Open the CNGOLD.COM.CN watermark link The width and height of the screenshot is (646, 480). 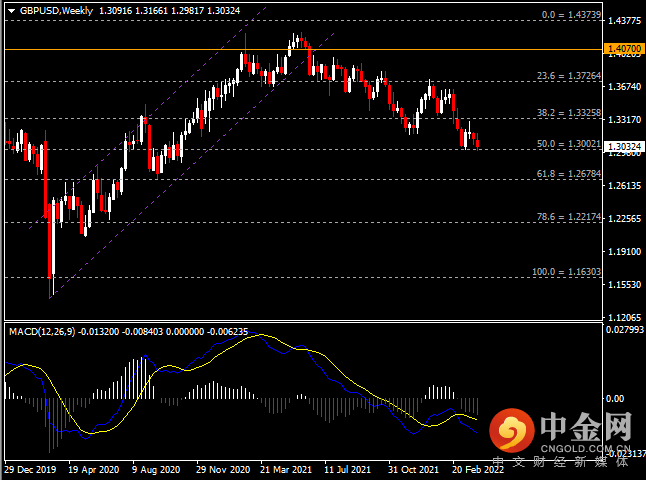click(587, 449)
